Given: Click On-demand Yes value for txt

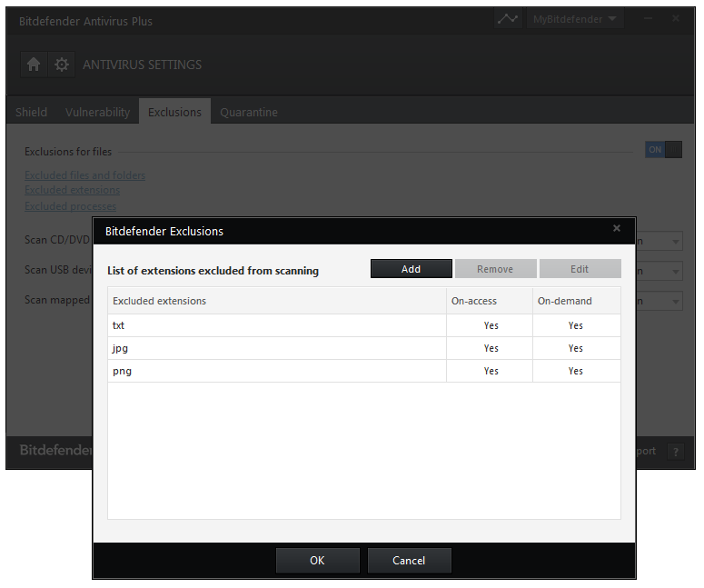Looking at the screenshot, I should 576,325.
